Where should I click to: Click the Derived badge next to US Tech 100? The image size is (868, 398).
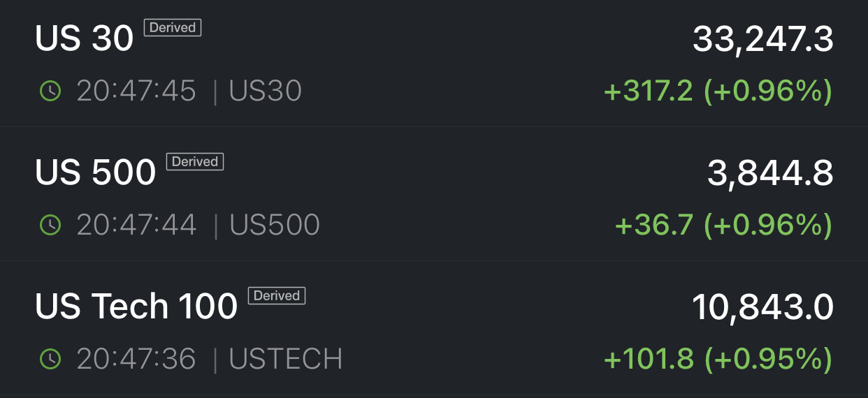277,296
